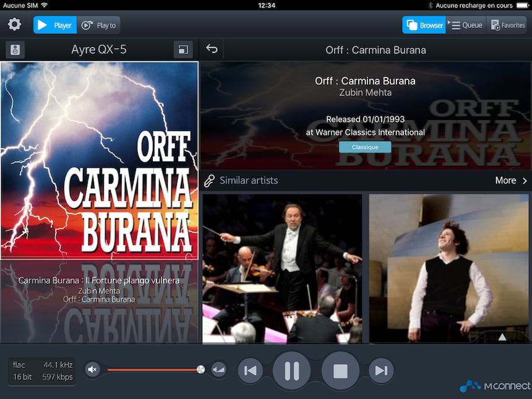Click the album title above Zubin Mehta in browser
532x399 pixels.
click(x=365, y=81)
